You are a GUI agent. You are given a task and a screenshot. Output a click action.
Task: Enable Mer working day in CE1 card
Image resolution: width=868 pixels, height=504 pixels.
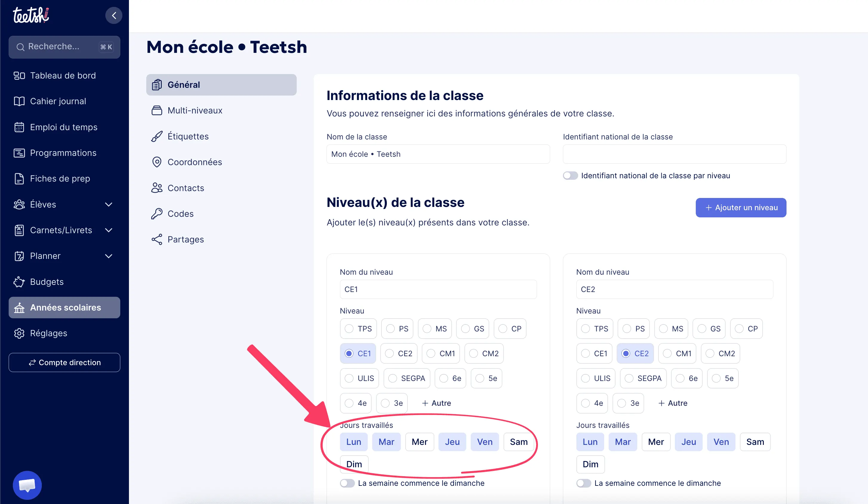420,442
